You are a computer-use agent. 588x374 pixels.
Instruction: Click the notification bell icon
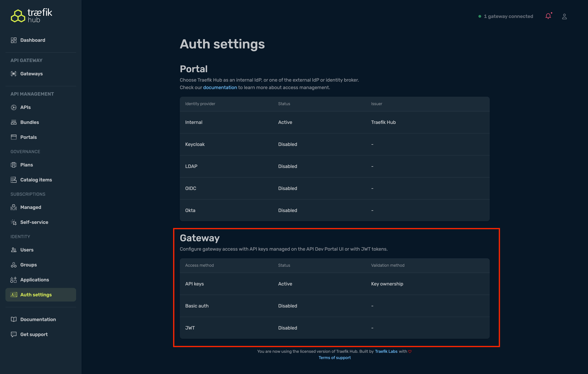click(548, 16)
